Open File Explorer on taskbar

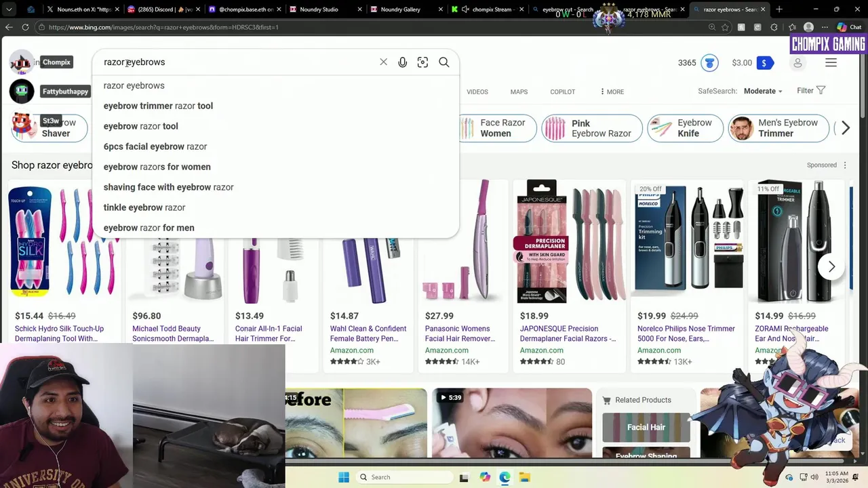click(x=524, y=477)
